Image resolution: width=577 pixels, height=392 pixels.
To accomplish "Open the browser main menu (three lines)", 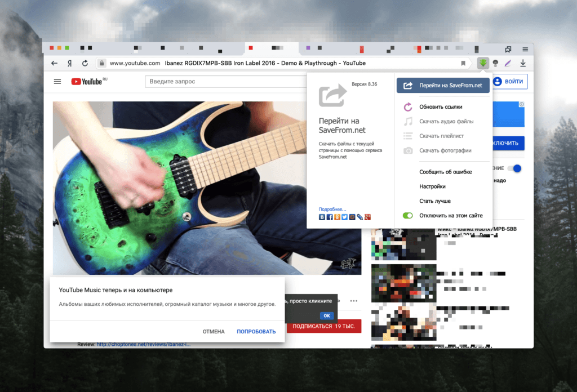I will tap(525, 49).
